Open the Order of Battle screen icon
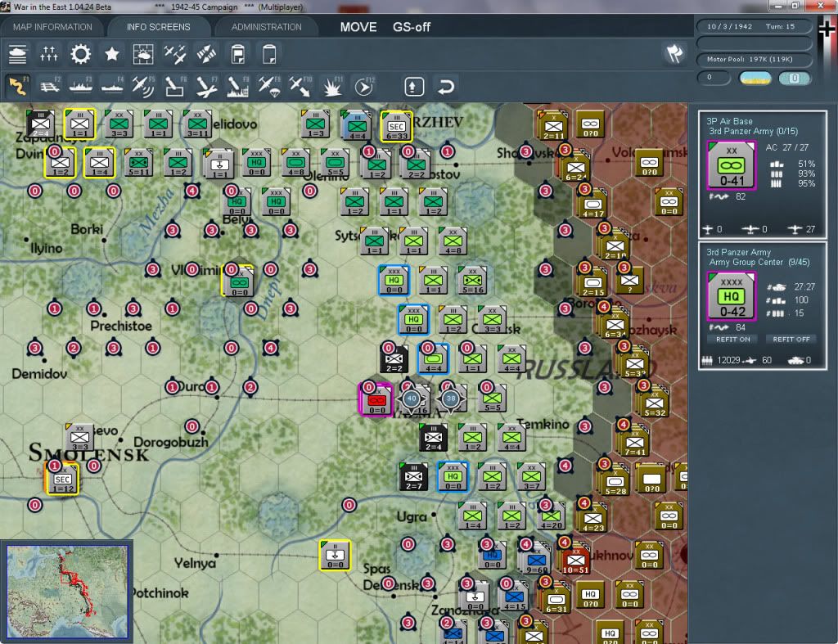838x644 pixels. [x=18, y=55]
